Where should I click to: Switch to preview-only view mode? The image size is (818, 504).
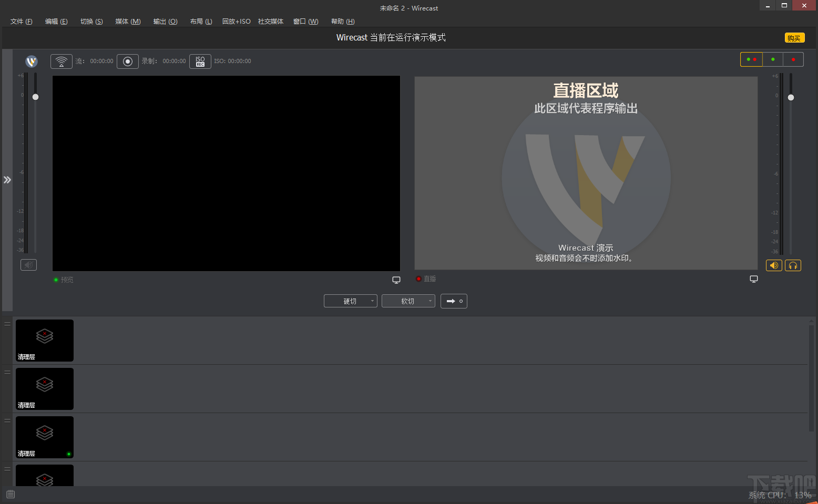[x=772, y=59]
